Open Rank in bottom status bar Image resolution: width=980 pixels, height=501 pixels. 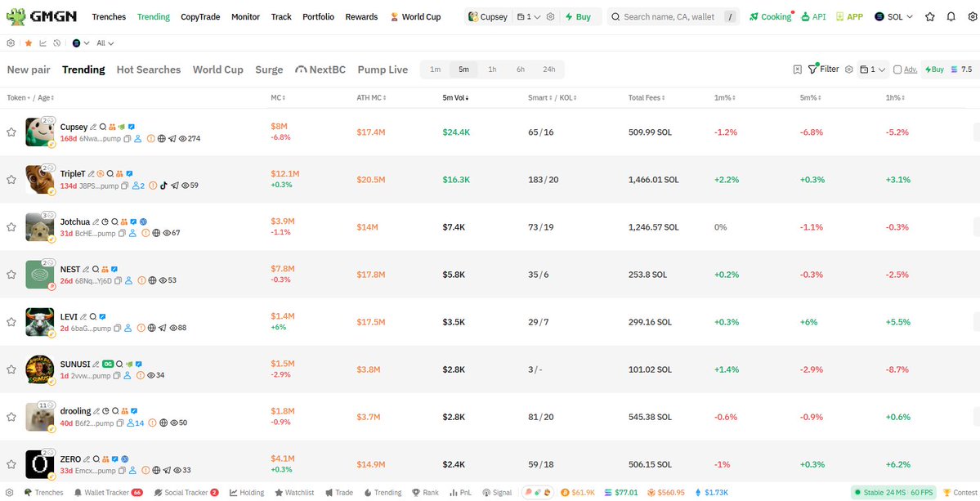pyautogui.click(x=425, y=492)
